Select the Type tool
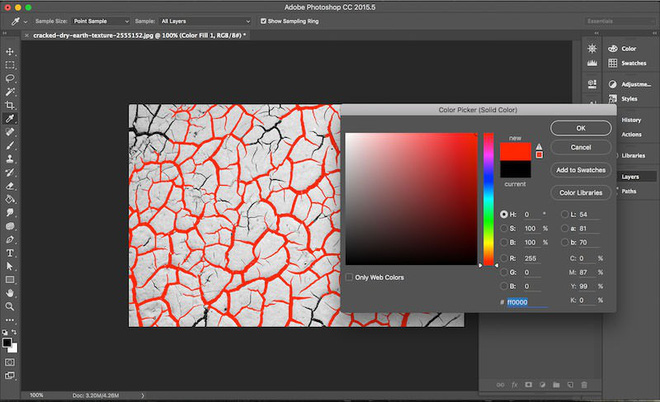The image size is (660, 402). pyautogui.click(x=10, y=253)
